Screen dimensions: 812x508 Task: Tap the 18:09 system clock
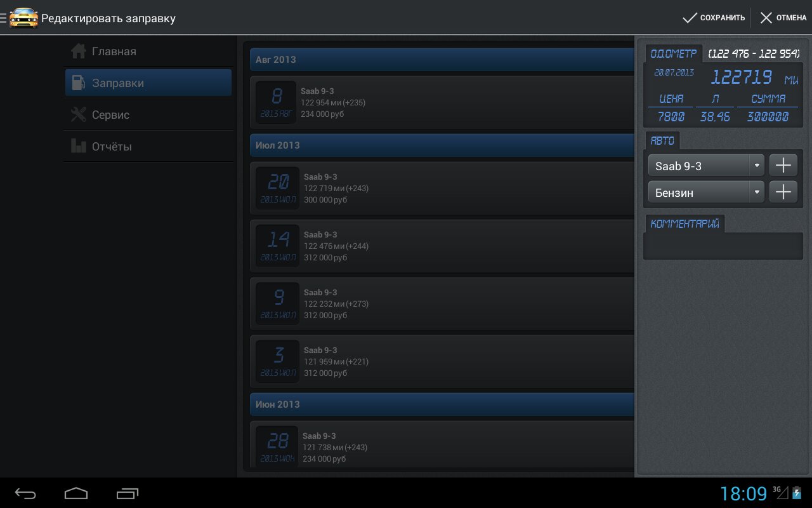[x=743, y=493]
